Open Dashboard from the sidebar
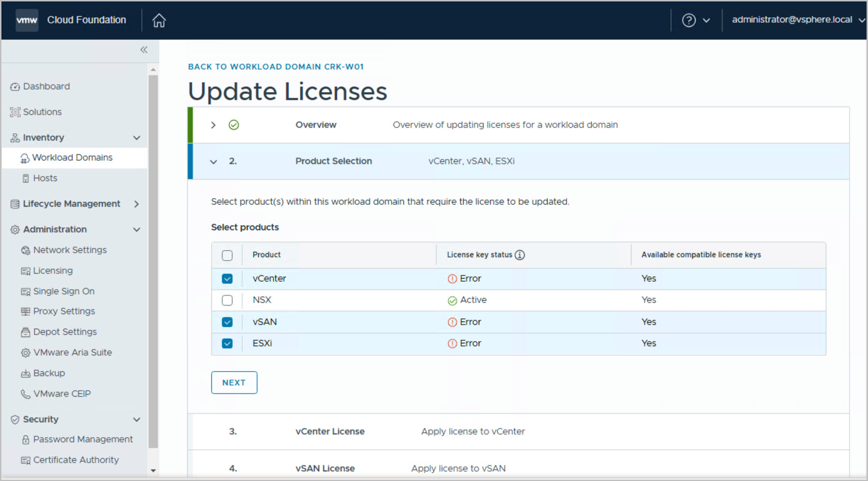The image size is (868, 481). coord(46,86)
